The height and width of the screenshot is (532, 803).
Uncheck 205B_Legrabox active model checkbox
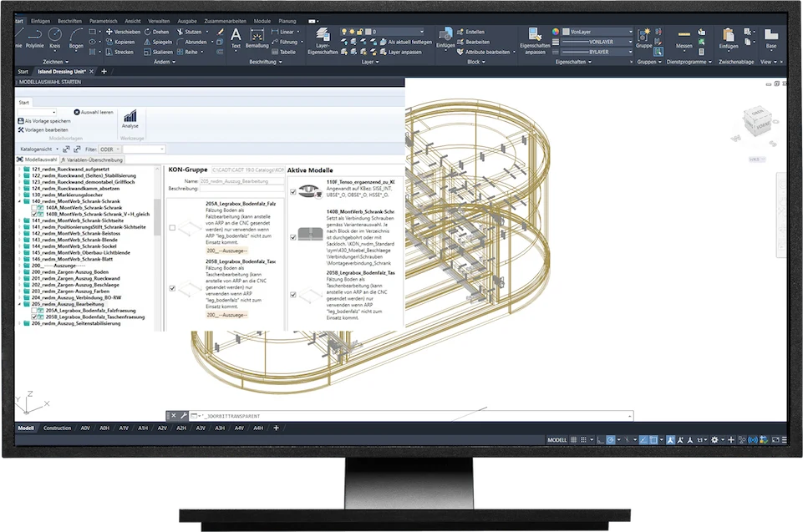293,295
